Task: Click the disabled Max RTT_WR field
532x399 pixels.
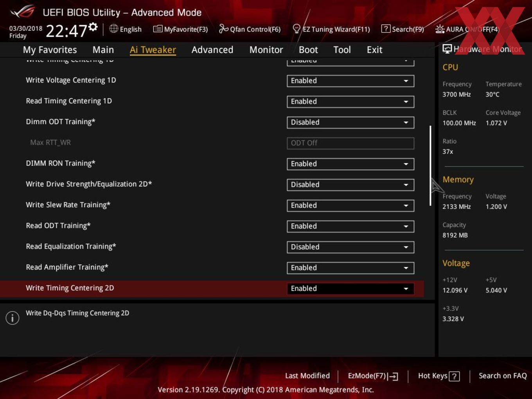Action: [350, 143]
